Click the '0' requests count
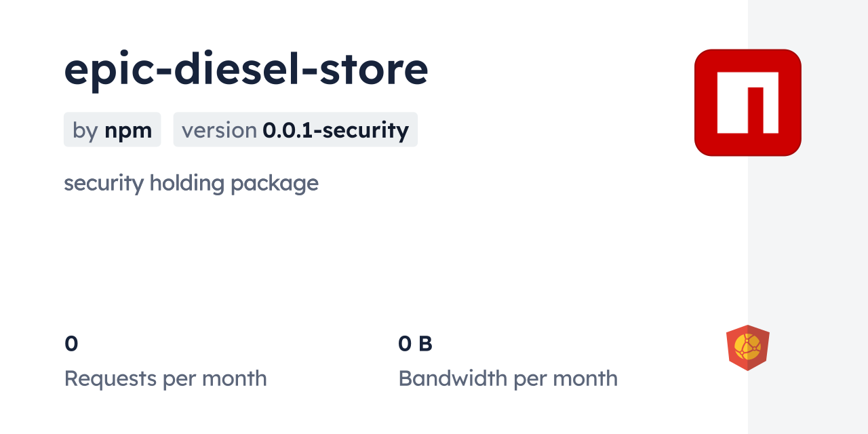The image size is (868, 434). (71, 344)
